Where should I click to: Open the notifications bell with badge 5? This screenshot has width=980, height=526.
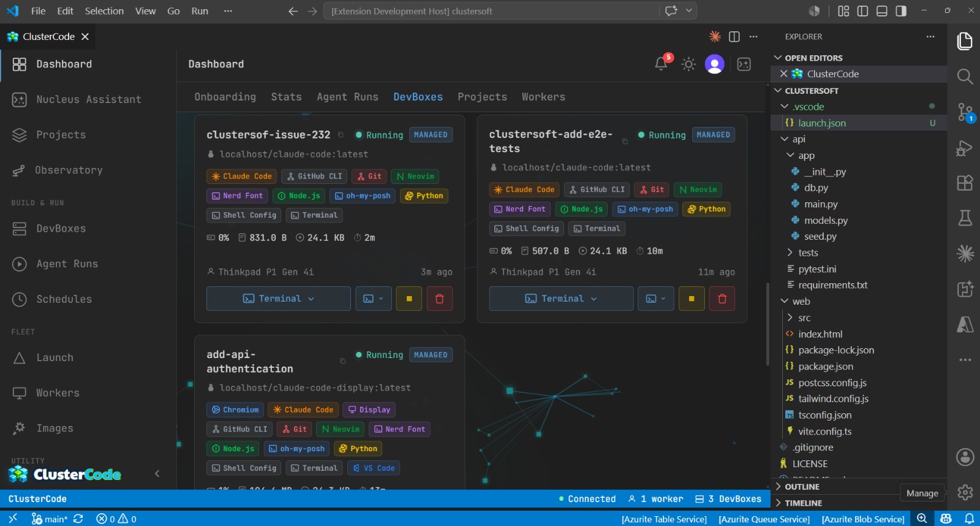(661, 64)
